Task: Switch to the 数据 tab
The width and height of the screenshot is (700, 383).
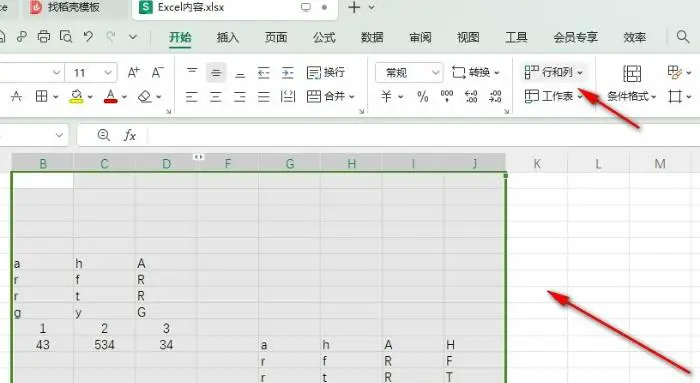Action: coord(372,37)
